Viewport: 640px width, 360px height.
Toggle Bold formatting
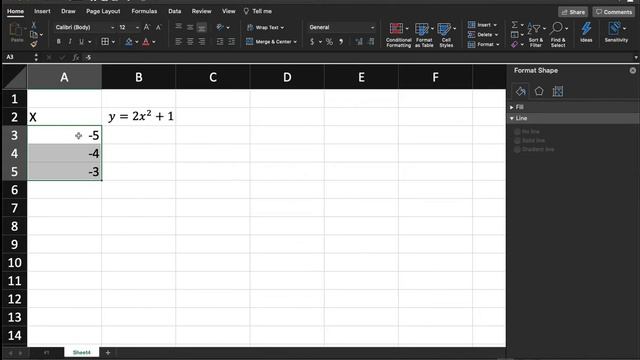click(x=59, y=42)
